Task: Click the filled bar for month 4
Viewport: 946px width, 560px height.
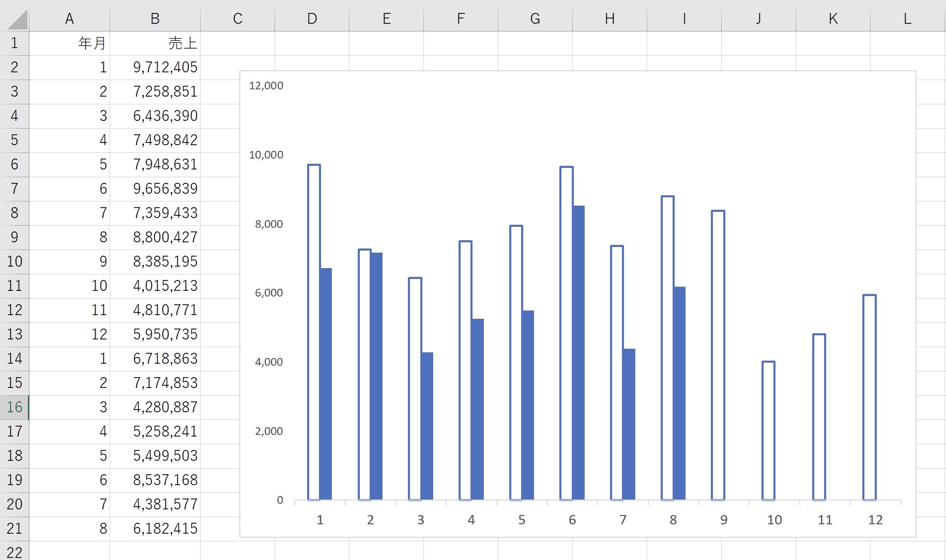Action: pyautogui.click(x=478, y=409)
